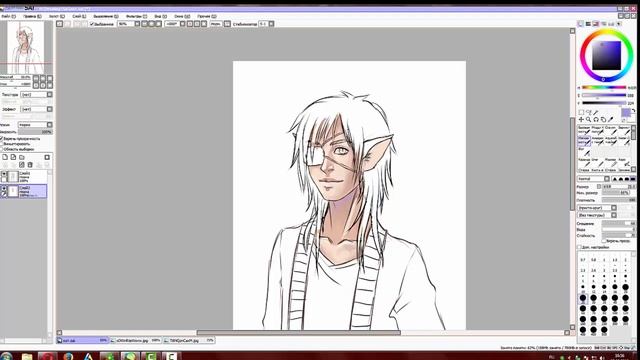
Task: Open the Выделение menu
Action: pos(106,16)
